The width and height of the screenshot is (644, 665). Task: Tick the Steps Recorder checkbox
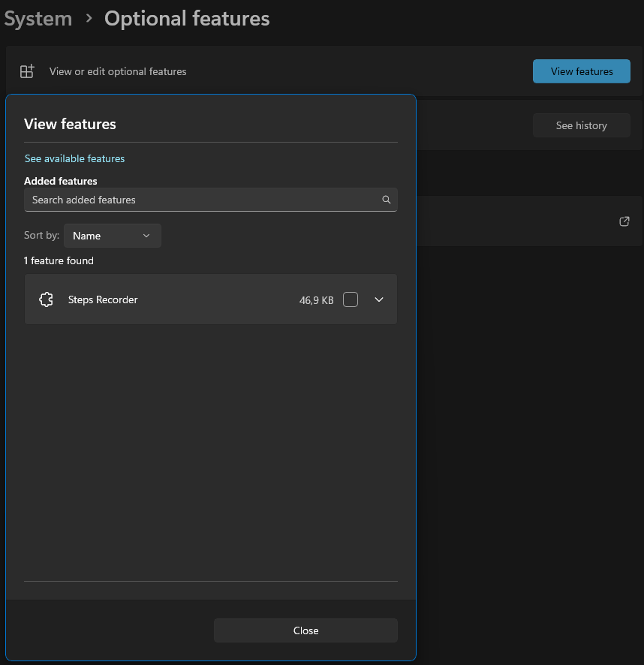pyautogui.click(x=351, y=299)
